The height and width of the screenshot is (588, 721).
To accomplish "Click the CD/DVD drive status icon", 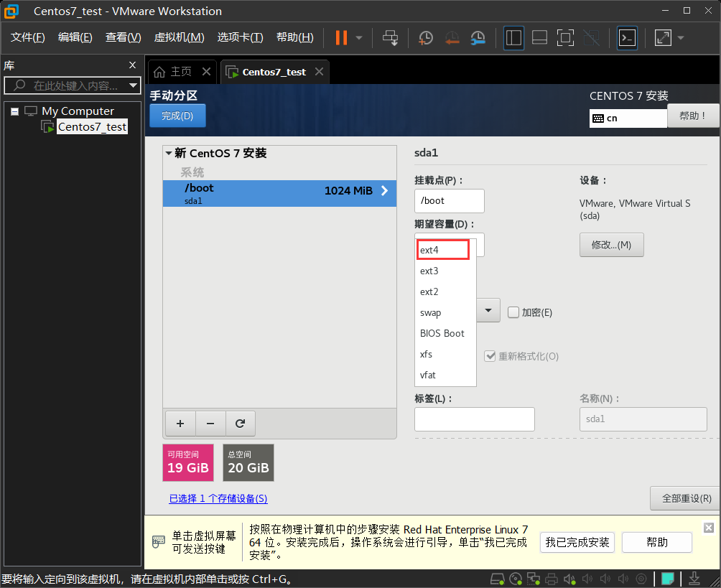I will 515,579.
